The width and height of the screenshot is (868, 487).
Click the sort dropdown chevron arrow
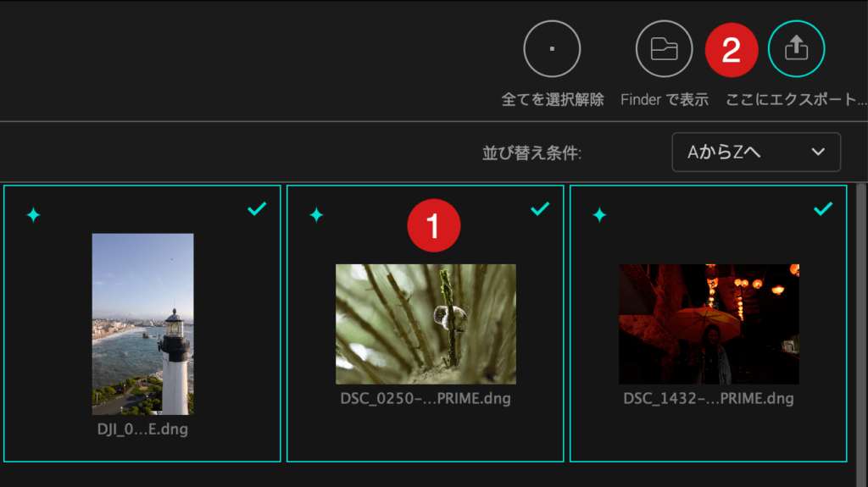pos(818,152)
